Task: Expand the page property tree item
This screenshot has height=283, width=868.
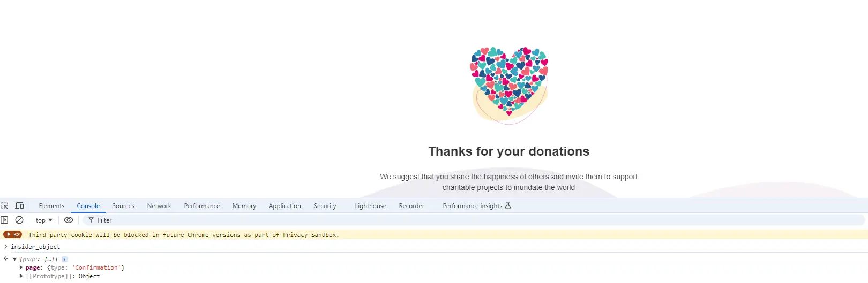Action: click(x=21, y=267)
